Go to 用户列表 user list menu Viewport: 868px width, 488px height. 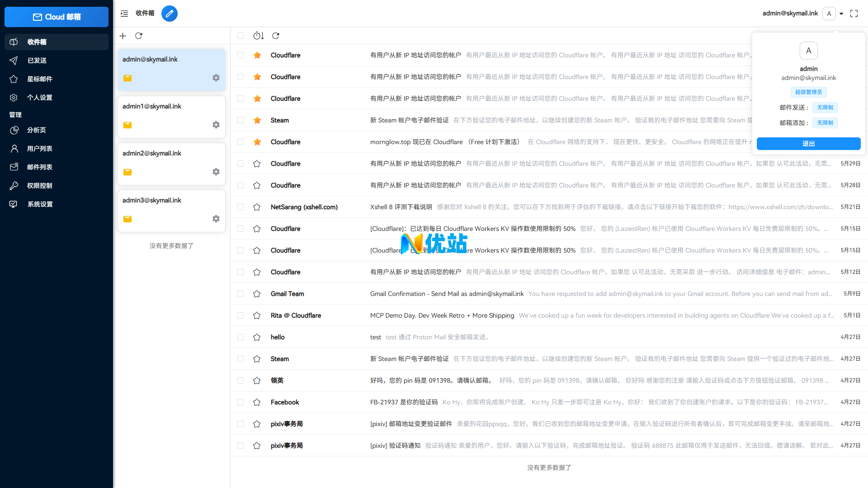coord(40,149)
